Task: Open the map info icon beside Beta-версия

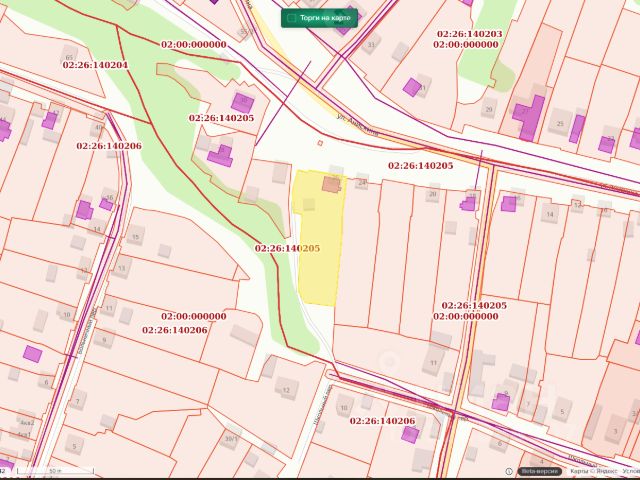Action: pos(509,471)
